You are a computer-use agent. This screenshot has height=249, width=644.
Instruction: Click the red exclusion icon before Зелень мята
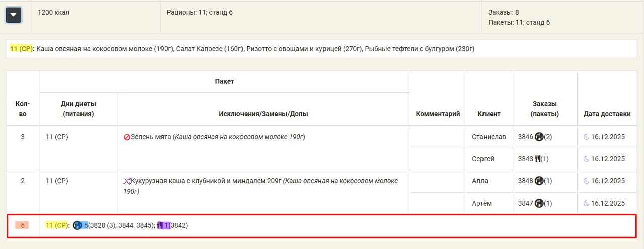tap(127, 137)
